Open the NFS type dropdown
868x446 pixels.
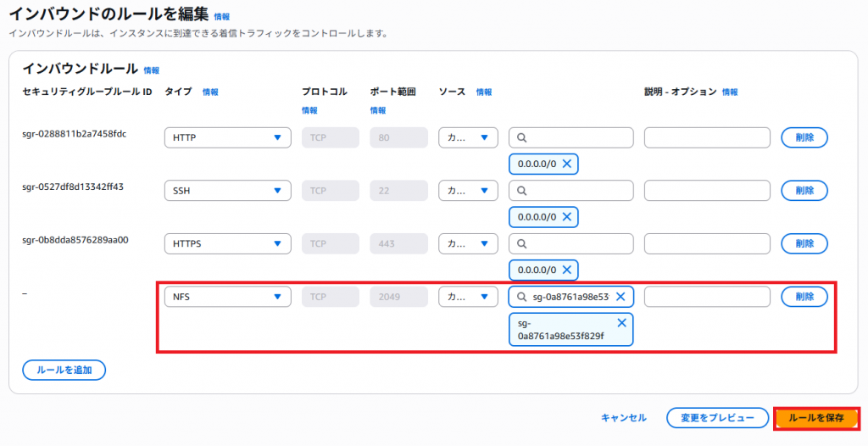tap(227, 297)
